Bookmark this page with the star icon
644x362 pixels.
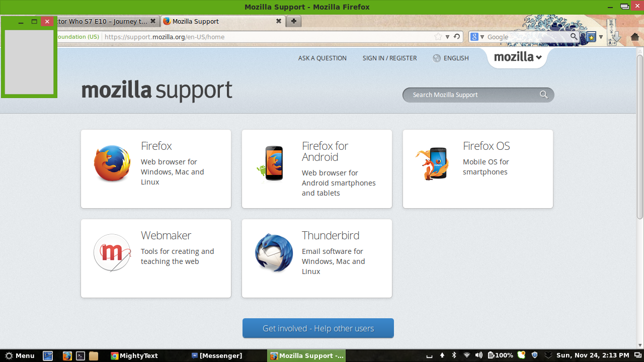[438, 37]
